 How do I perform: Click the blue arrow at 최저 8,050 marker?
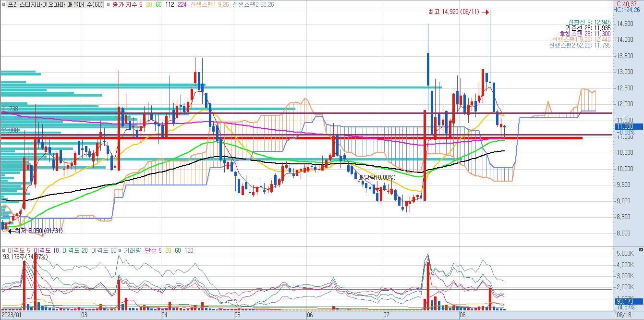click(11, 231)
